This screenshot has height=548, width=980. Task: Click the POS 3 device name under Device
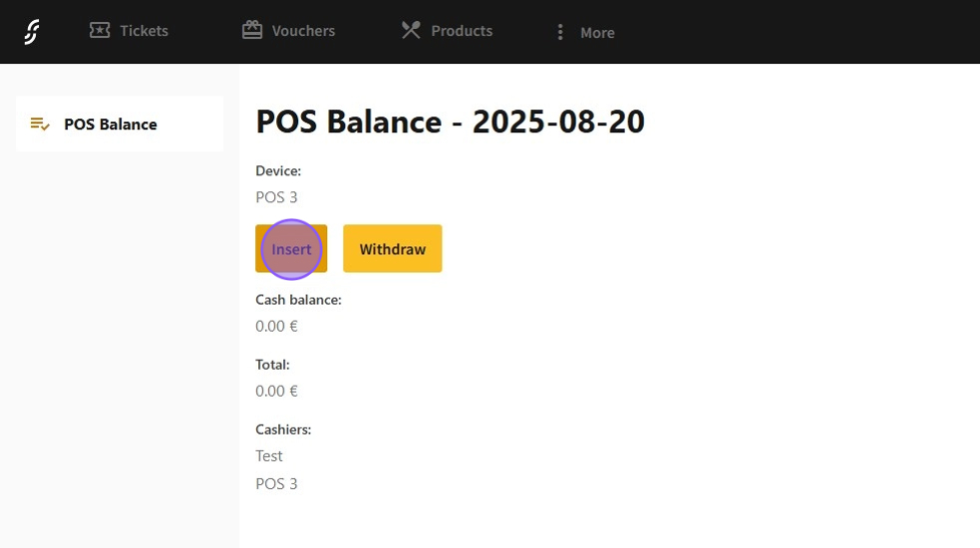coord(276,197)
